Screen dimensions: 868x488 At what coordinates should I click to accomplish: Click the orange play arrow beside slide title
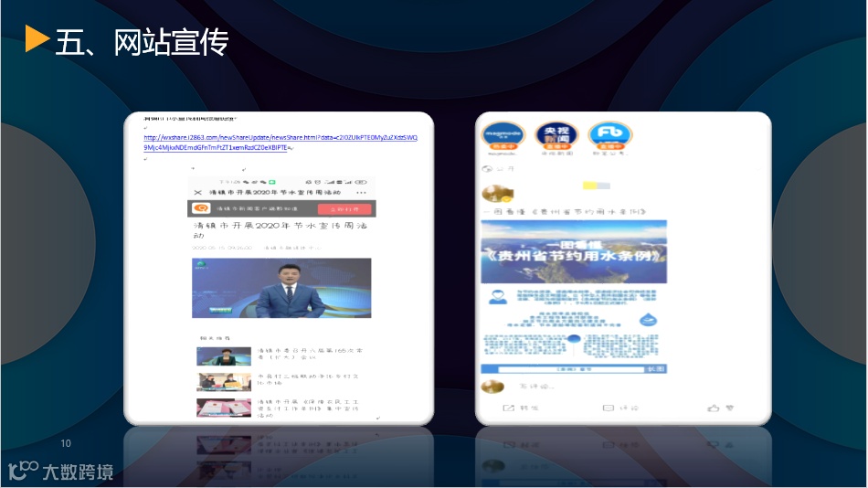point(37,38)
